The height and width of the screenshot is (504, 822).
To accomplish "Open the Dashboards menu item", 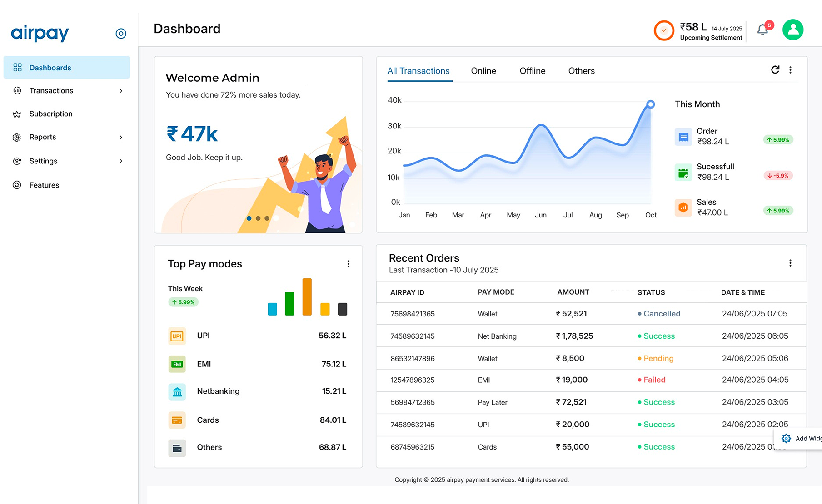I will 66,67.
